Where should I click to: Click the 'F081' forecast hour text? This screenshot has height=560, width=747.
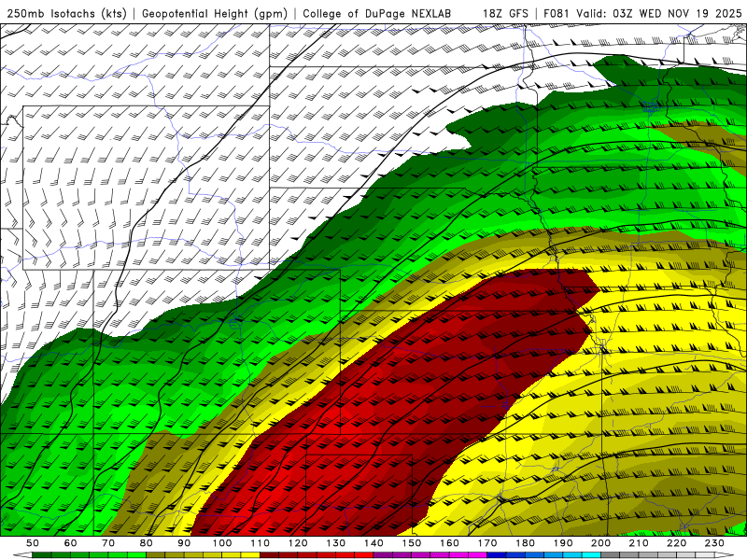pos(557,13)
